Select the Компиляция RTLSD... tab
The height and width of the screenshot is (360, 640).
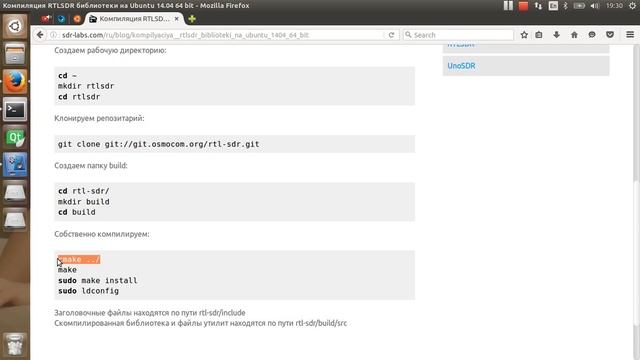coord(134,19)
